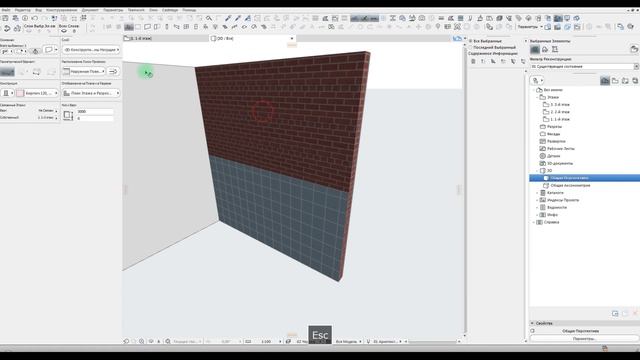Select the straight wall geometry variant
This screenshot has height=360, width=640.
[7, 72]
